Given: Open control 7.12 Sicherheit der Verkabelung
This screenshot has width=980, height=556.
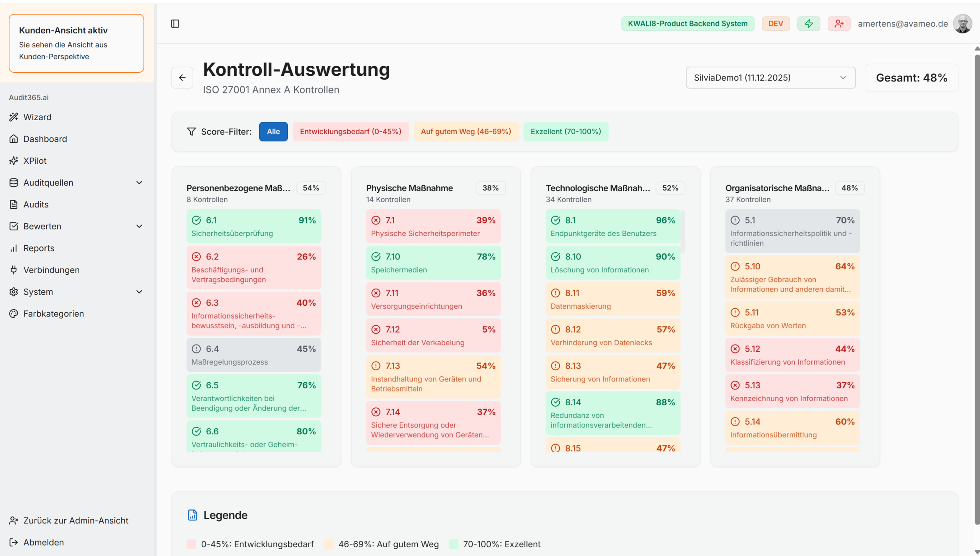Looking at the screenshot, I should (433, 336).
